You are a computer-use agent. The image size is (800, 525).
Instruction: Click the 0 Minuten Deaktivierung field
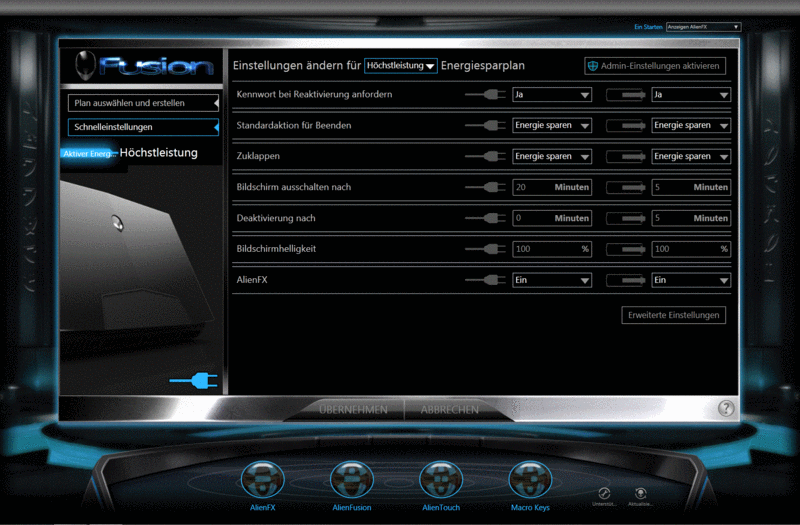pyautogui.click(x=552, y=218)
